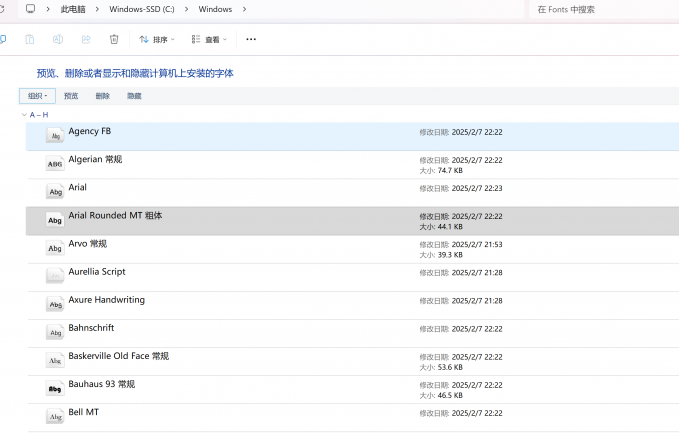
Task: Open the three-dot more options menu
Action: click(x=251, y=39)
